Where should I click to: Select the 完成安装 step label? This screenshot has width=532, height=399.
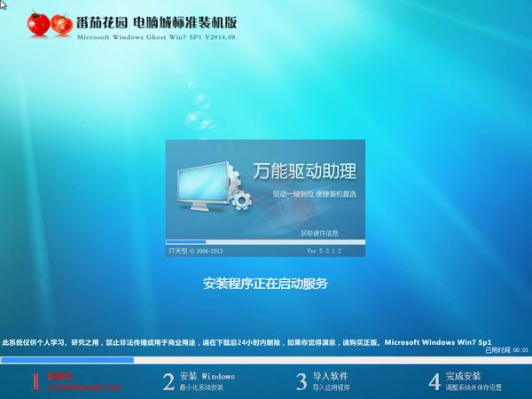463,375
